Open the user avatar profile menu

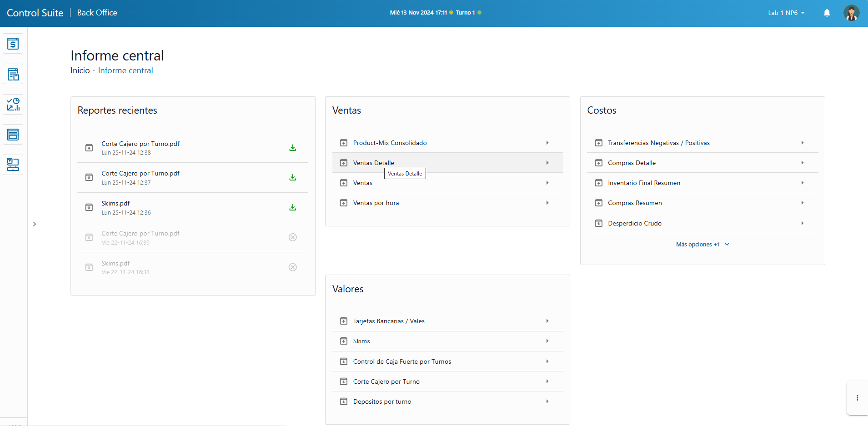[851, 13]
